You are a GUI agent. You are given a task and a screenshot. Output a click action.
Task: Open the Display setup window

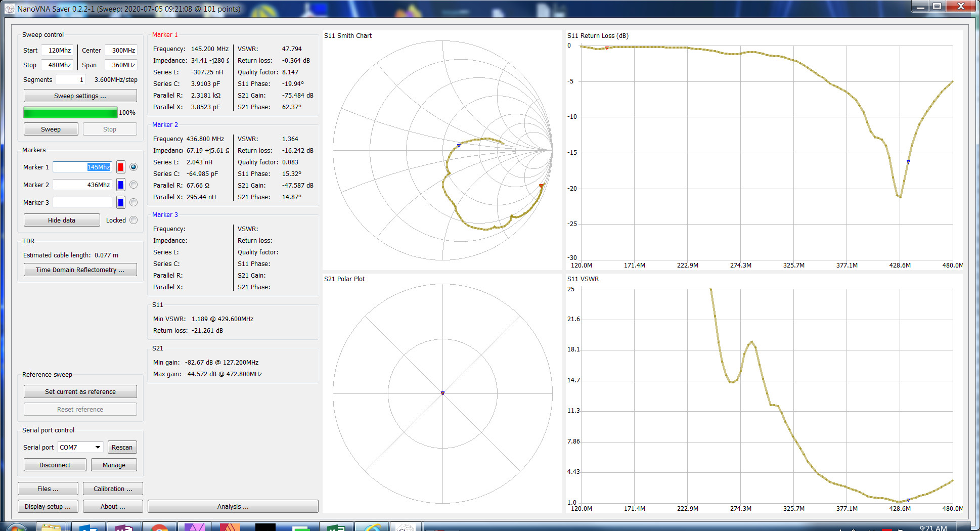48,507
